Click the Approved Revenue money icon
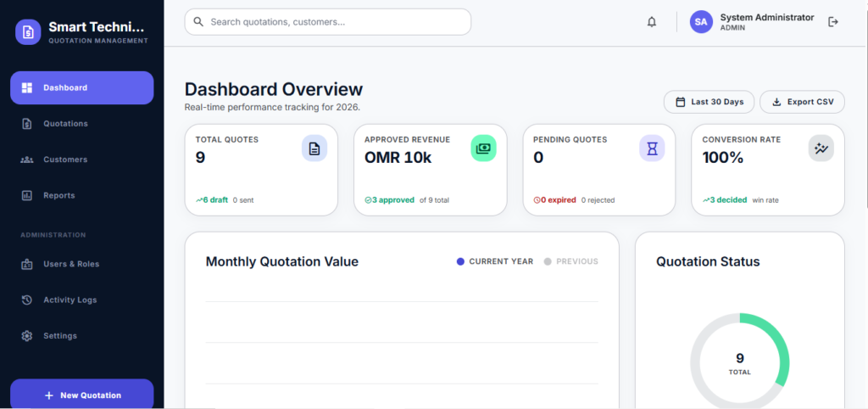Viewport: 868px width, 409px height. (x=483, y=148)
